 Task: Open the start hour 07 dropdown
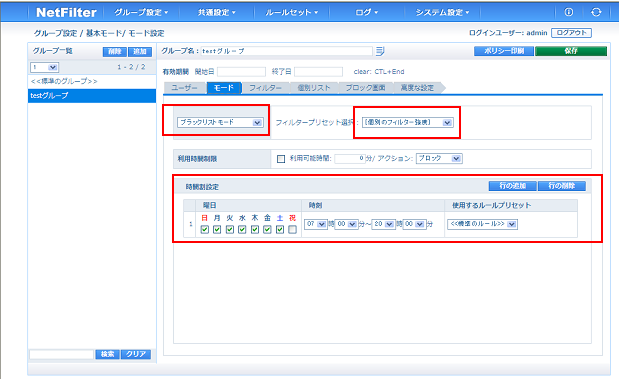click(316, 224)
